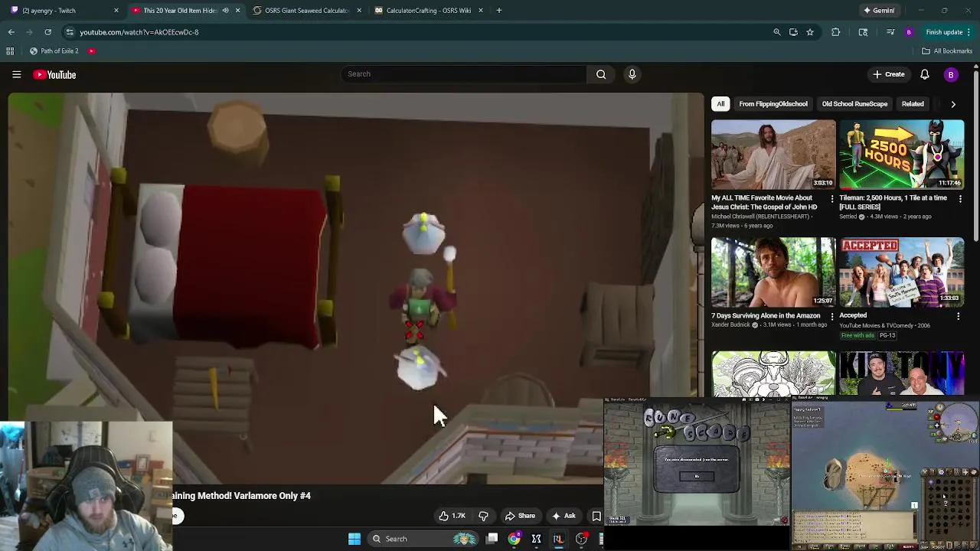Open the Chrome apps grid shortcut
980x551 pixels.
coord(10,51)
